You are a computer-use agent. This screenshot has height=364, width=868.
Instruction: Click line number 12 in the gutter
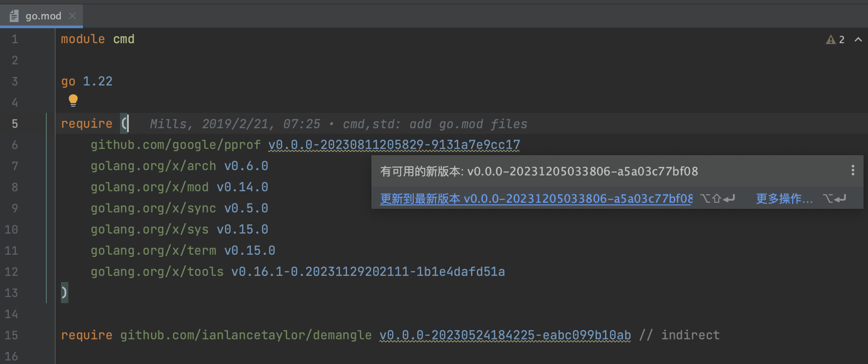11,272
